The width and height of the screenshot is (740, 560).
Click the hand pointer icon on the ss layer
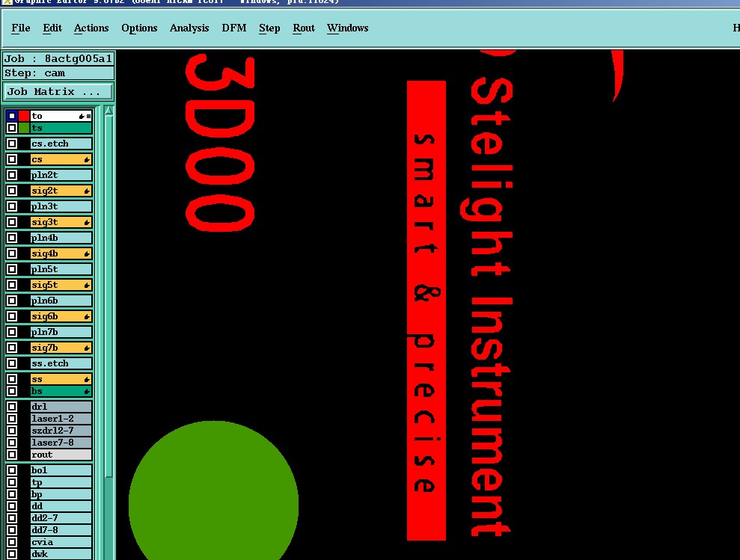point(87,379)
